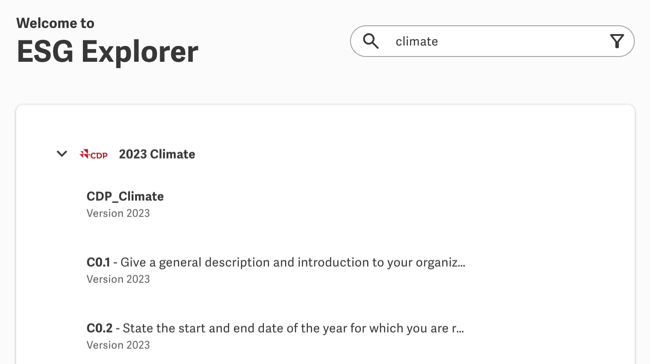Select the bold C0.1 code label
The image size is (650, 364).
coord(98,262)
